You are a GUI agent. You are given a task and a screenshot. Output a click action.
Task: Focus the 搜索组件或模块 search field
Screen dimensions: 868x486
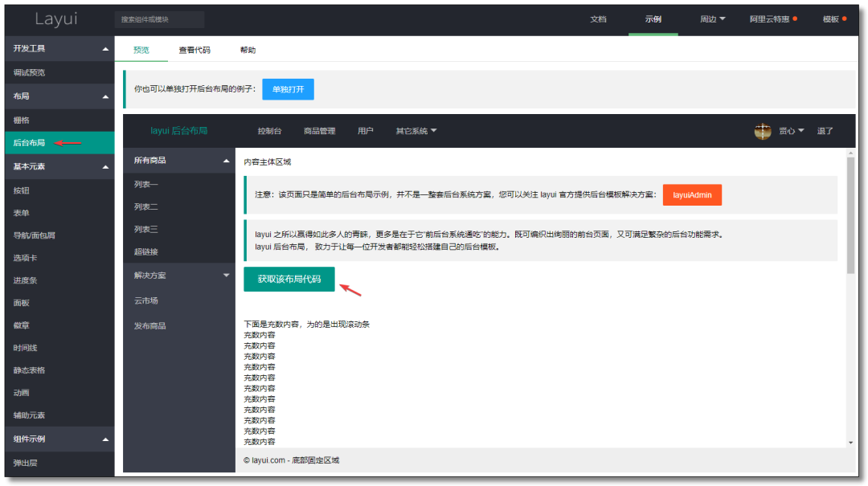point(159,19)
